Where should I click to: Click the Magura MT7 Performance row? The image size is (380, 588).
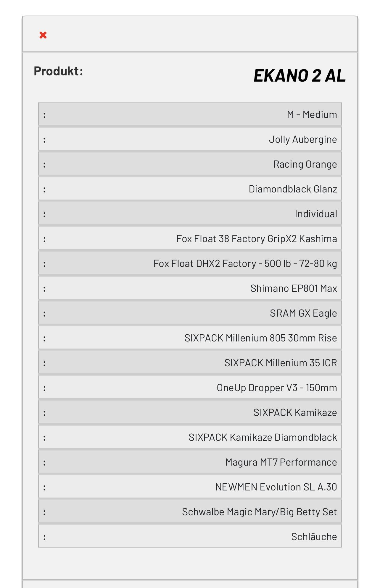coord(190,462)
